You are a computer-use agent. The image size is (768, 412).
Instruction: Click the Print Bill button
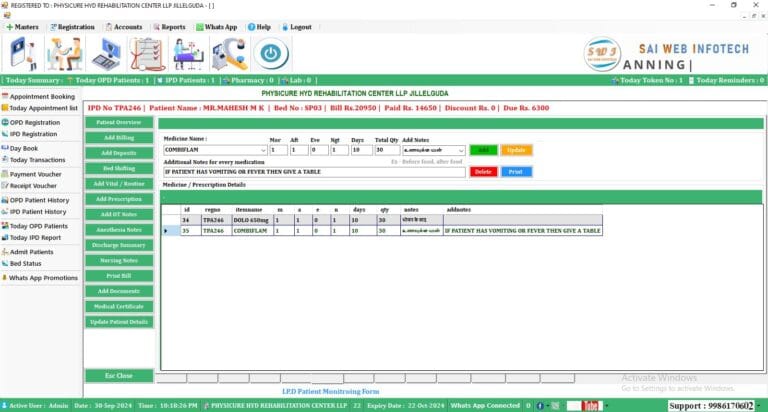(119, 276)
